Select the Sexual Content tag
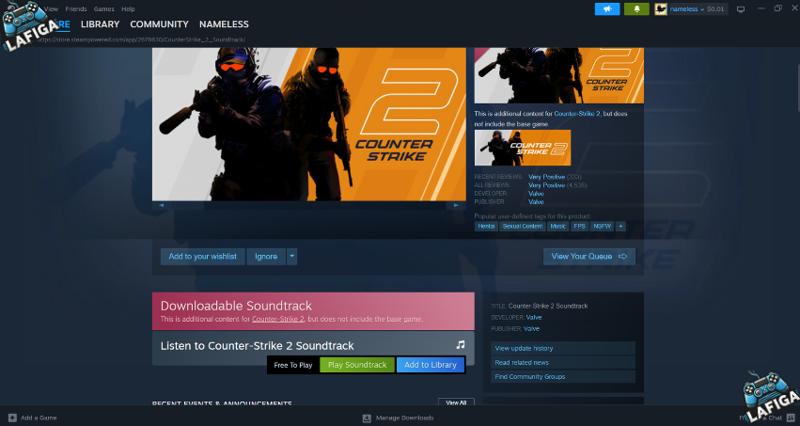Viewport: 800px width, 426px height. pyautogui.click(x=522, y=227)
